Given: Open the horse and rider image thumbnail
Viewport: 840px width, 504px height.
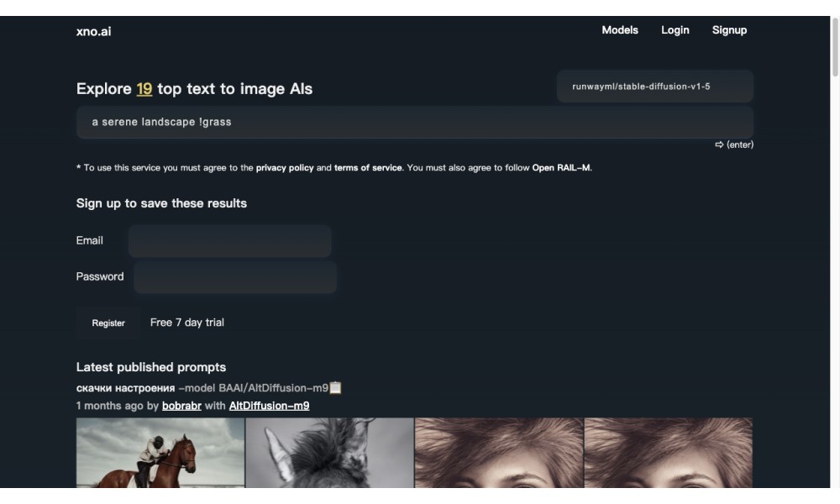Looking at the screenshot, I should click(160, 453).
